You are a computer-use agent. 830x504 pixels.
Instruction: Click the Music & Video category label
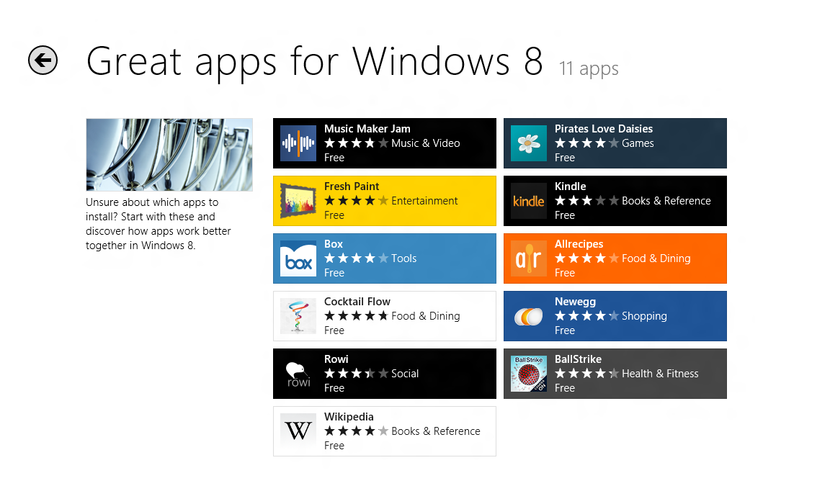point(426,143)
